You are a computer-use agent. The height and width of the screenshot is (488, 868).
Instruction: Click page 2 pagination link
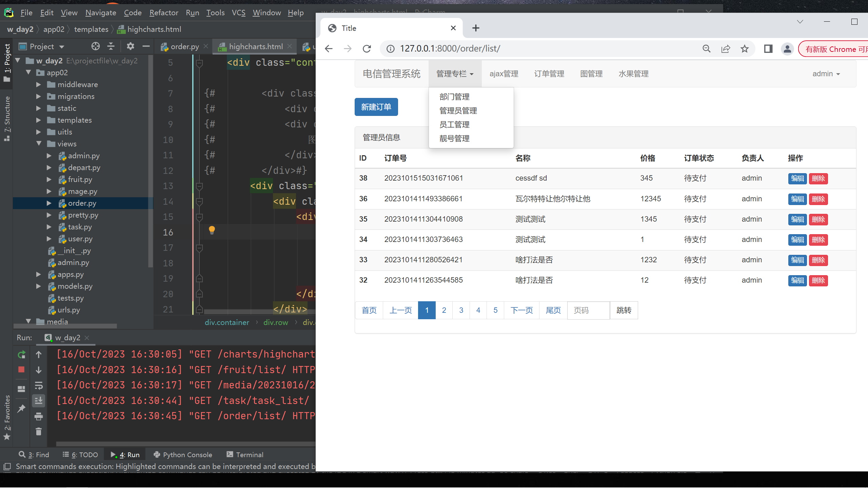tap(444, 310)
